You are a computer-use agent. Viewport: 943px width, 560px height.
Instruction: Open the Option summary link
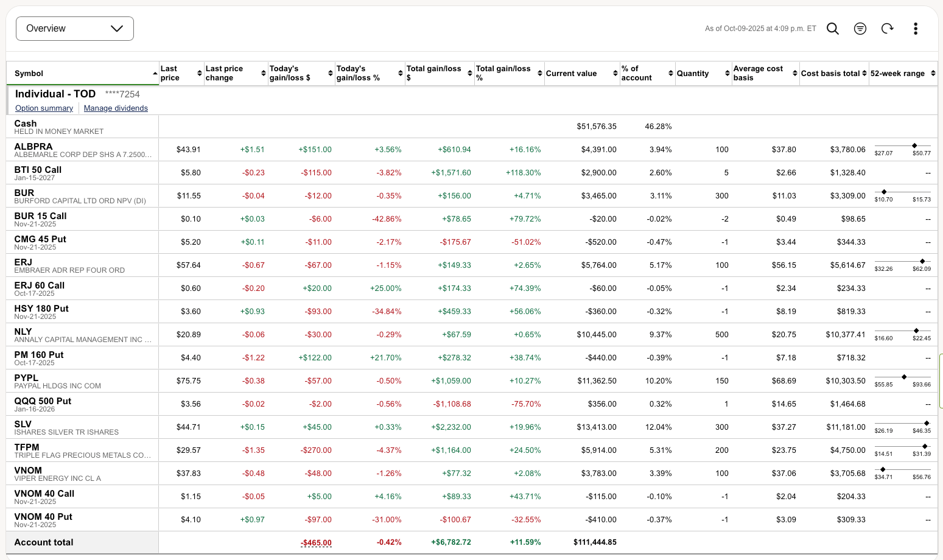point(44,108)
